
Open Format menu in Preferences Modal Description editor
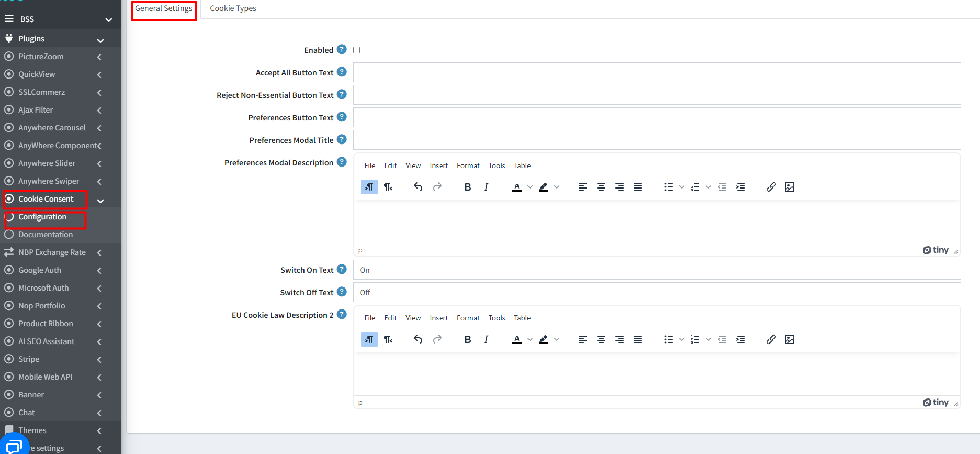[x=468, y=165]
